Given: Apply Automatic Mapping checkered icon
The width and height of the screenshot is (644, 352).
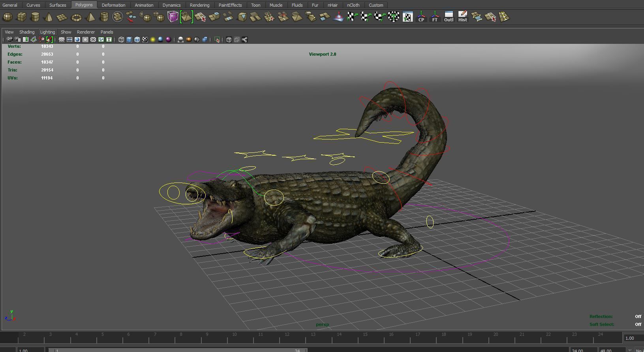Looking at the screenshot, I should pos(394,17).
